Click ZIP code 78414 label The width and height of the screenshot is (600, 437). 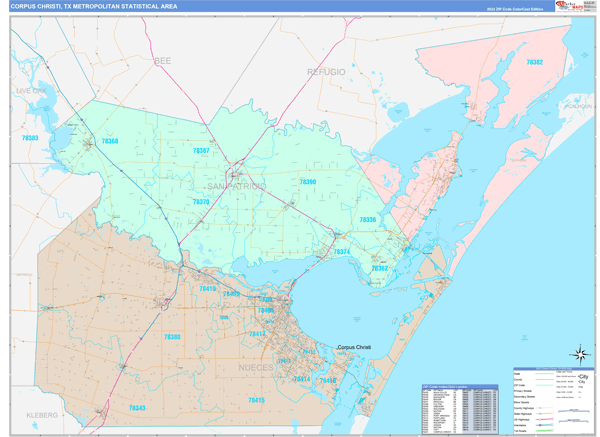[x=302, y=379]
